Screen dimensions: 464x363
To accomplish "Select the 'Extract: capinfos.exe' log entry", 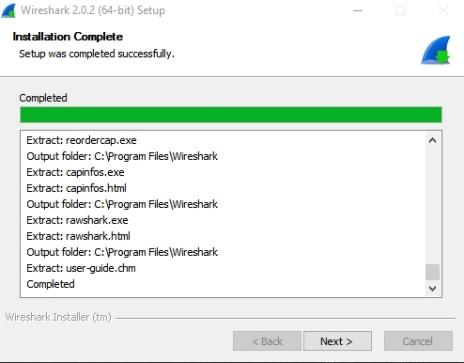I will [75, 172].
